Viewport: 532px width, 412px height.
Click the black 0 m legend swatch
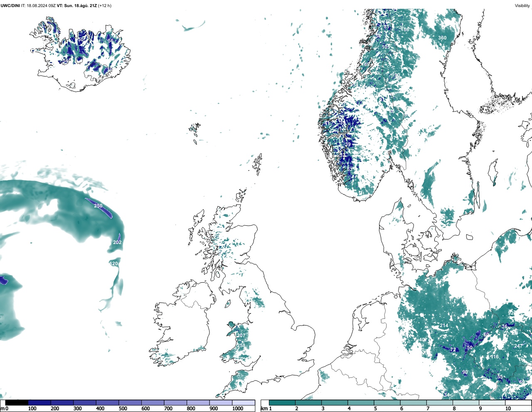(x=17, y=402)
